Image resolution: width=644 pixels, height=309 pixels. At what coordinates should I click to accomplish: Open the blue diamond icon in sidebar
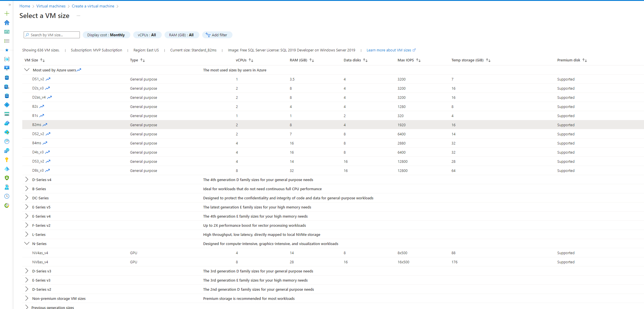(7, 105)
